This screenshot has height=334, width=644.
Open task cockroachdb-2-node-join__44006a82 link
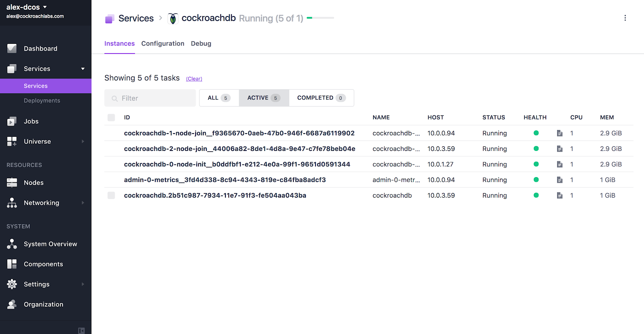[239, 149]
